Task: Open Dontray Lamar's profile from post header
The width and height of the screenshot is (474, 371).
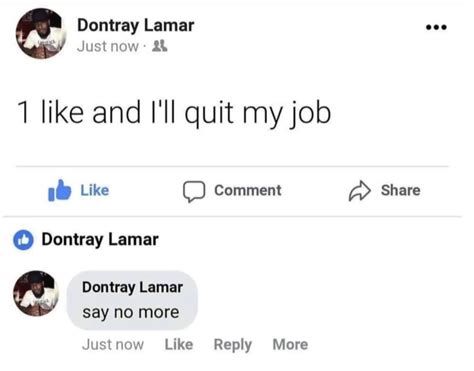Action: (x=136, y=26)
